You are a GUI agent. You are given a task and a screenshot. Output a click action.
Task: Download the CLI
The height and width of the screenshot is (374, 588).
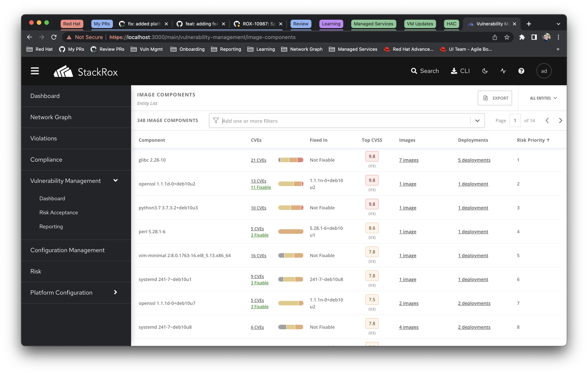(460, 71)
